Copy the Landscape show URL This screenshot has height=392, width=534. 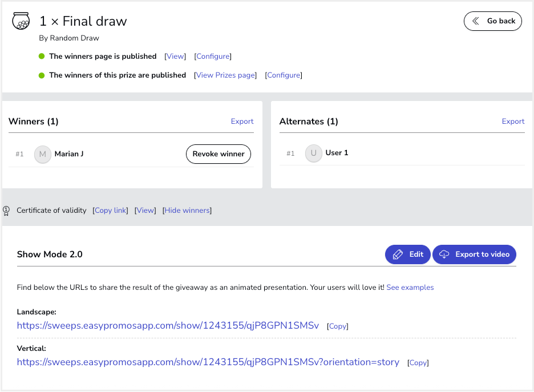tap(338, 326)
